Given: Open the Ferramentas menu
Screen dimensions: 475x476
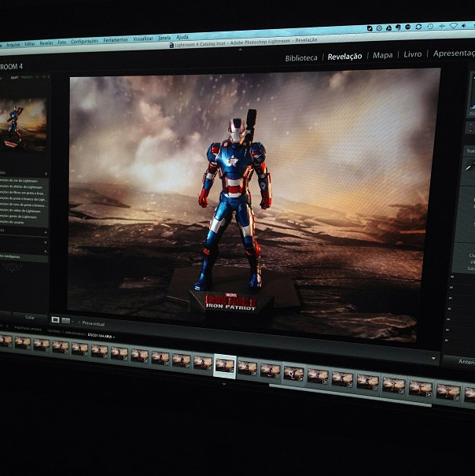Looking at the screenshot, I should tap(116, 40).
